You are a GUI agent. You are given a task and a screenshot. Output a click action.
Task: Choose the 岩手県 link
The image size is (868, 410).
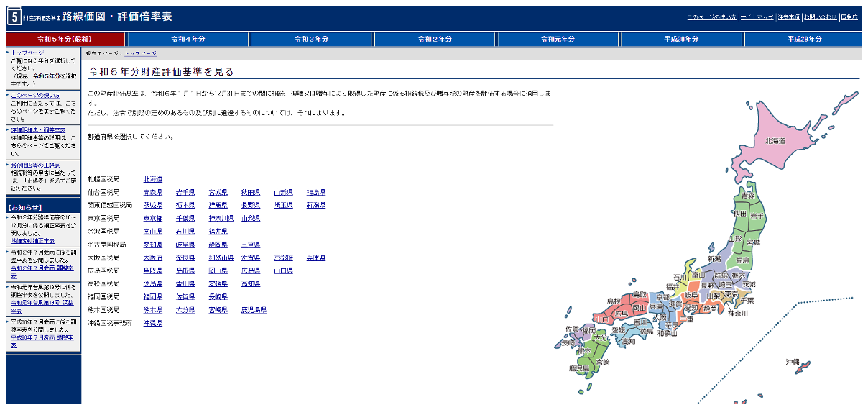pyautogui.click(x=185, y=193)
